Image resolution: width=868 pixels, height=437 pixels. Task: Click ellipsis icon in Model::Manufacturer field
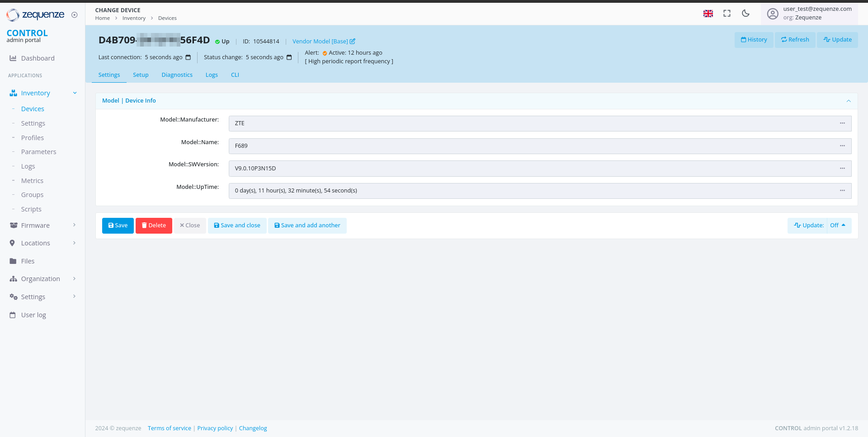[x=842, y=123]
